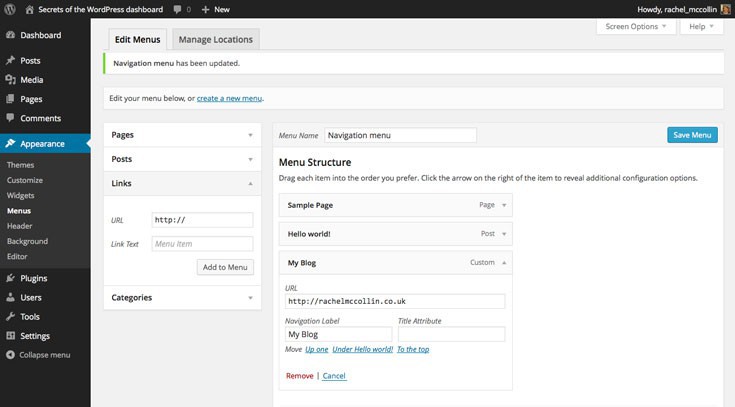Click the Posts pushpin icon

point(10,60)
